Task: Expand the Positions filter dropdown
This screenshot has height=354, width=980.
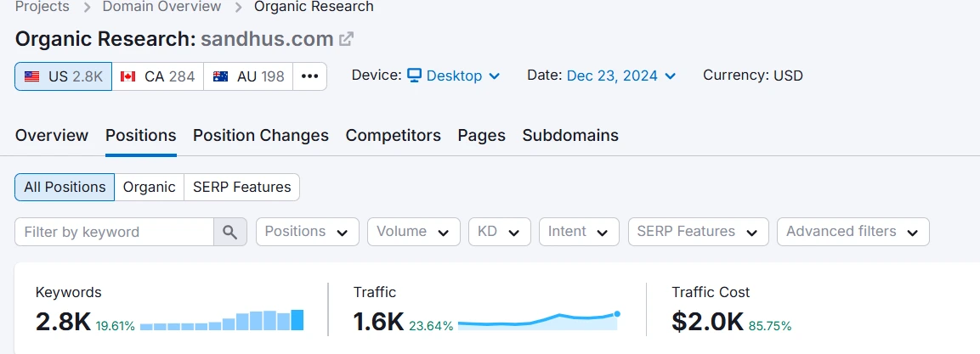Action: click(x=308, y=232)
